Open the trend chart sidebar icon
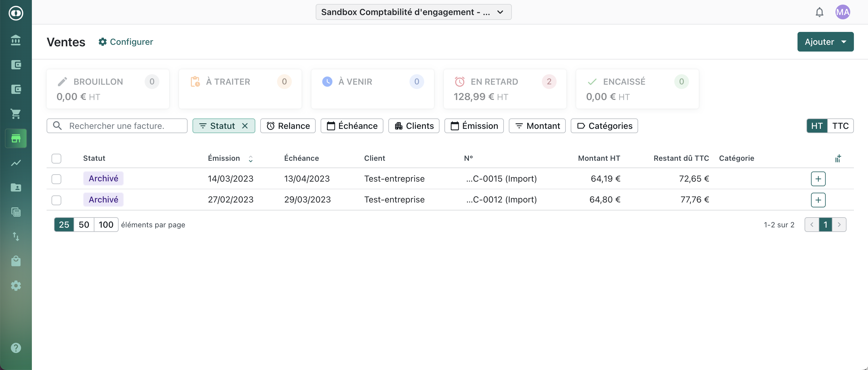868x370 pixels. pyautogui.click(x=16, y=163)
